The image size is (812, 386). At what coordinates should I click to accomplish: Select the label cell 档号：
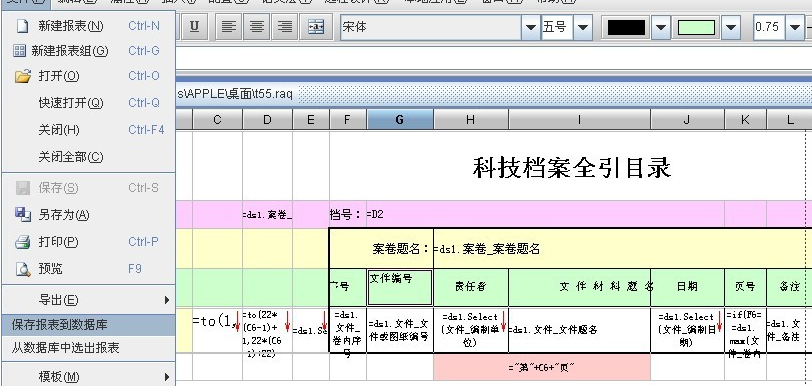coord(347,215)
